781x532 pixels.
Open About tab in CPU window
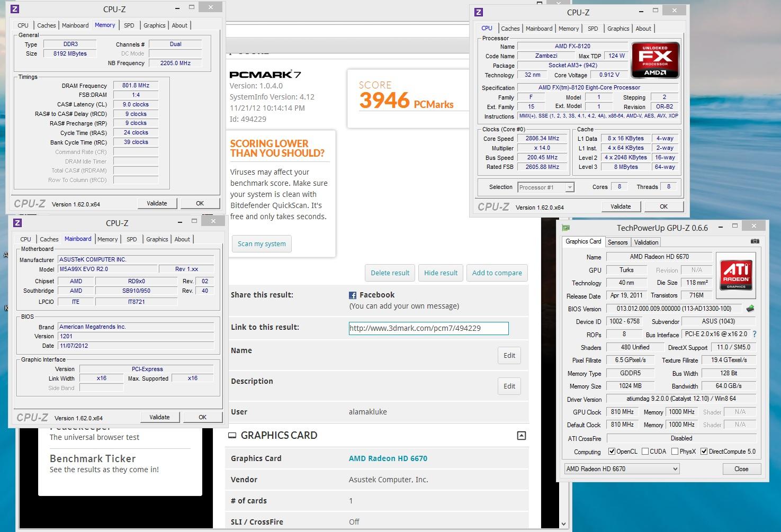643,29
